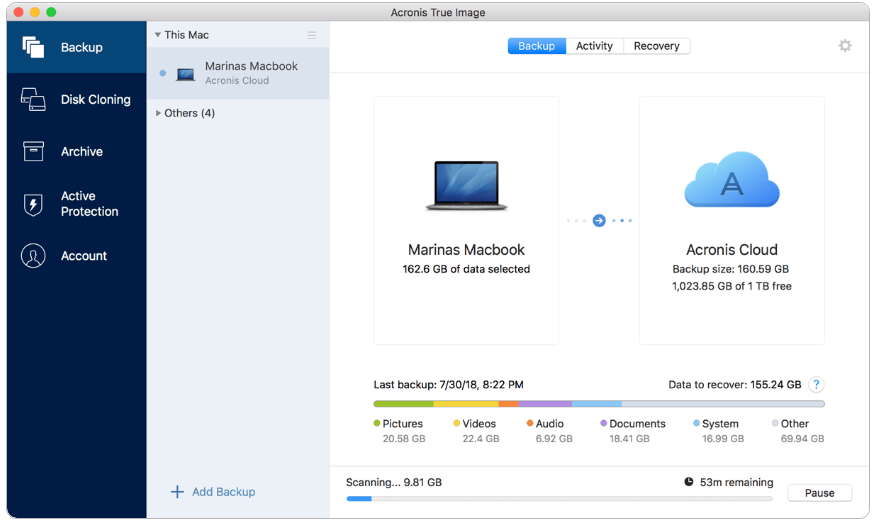Click the scanning progress bar
The height and width of the screenshot is (525, 875).
pos(559,498)
